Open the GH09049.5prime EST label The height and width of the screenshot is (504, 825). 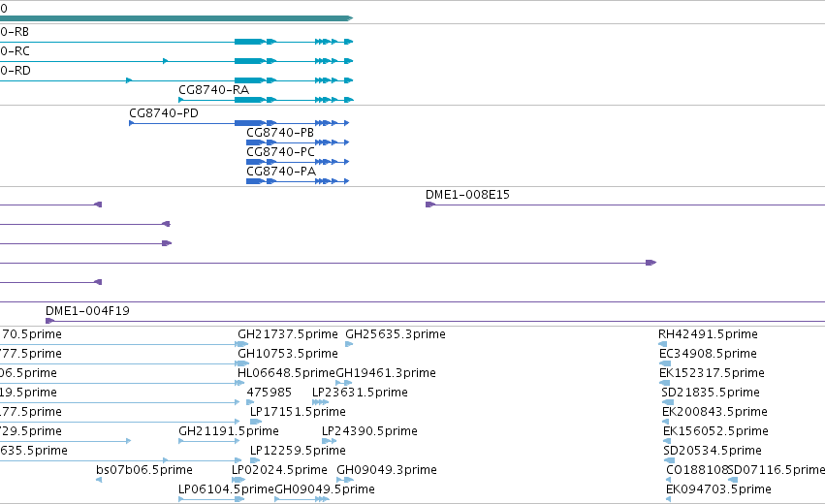[325, 489]
